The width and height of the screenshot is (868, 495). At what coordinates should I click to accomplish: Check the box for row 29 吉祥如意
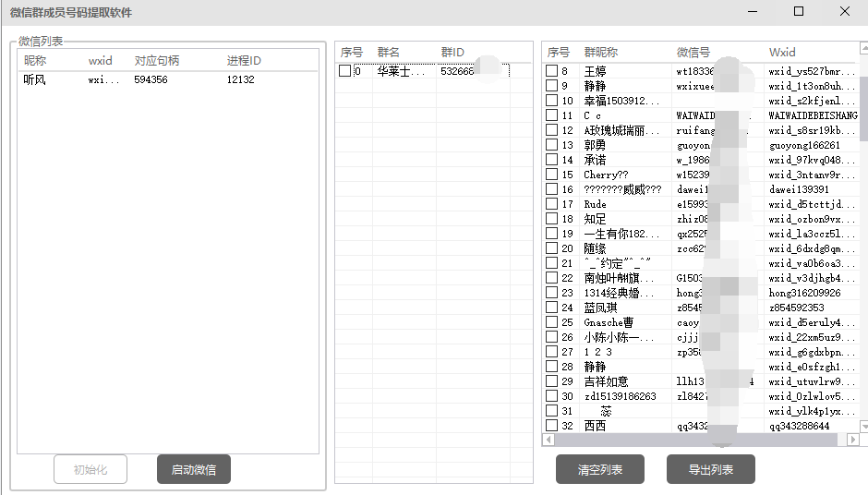551,380
